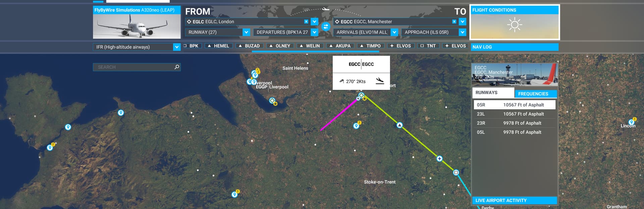Image resolution: width=644 pixels, height=209 pixels.
Task: Select the triangle waypoint marker on green route
Action: (x=399, y=125)
